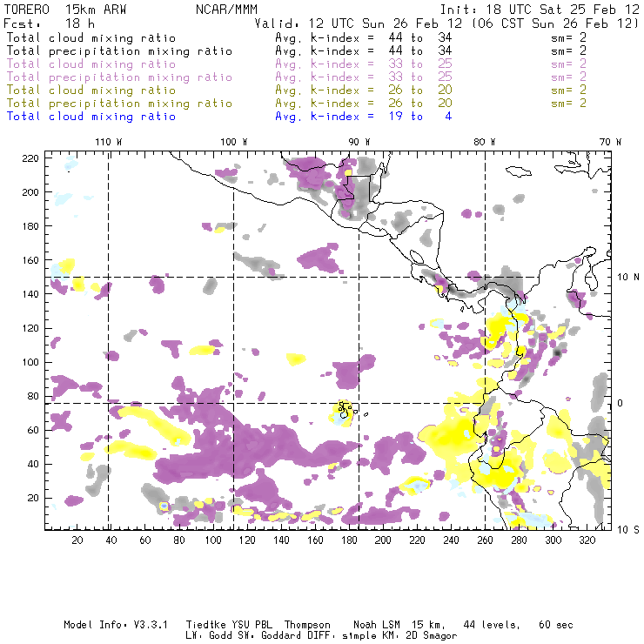
Task: Select horizontal axis tick label "260"
Action: pyautogui.click(x=485, y=540)
